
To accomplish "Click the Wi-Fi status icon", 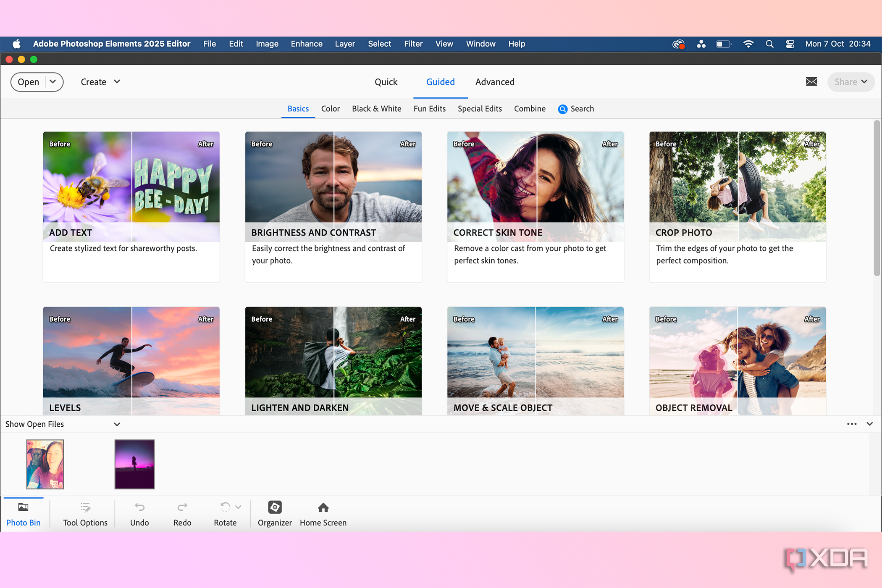I will pyautogui.click(x=748, y=44).
